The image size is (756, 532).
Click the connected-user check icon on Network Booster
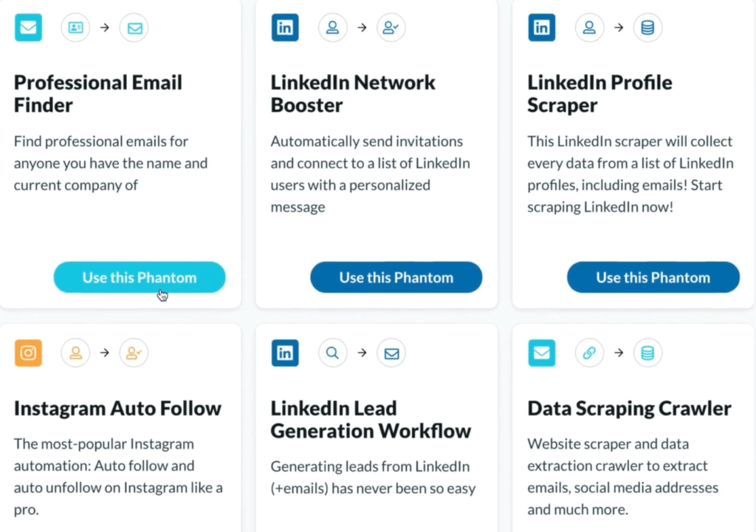coord(391,27)
